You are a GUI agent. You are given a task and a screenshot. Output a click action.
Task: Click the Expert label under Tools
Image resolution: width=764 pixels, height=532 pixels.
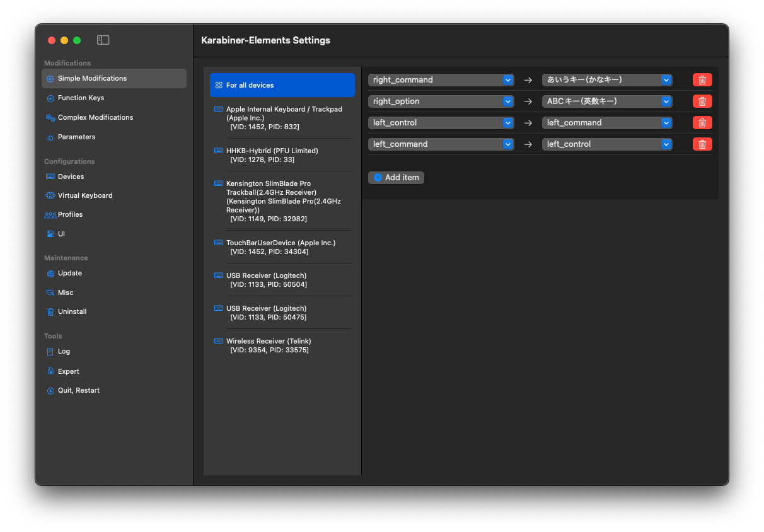tap(69, 372)
